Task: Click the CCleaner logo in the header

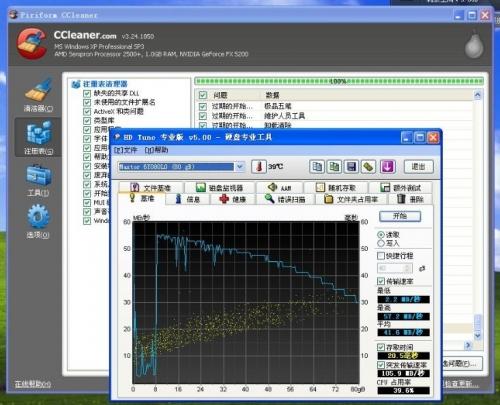Action: [32, 44]
